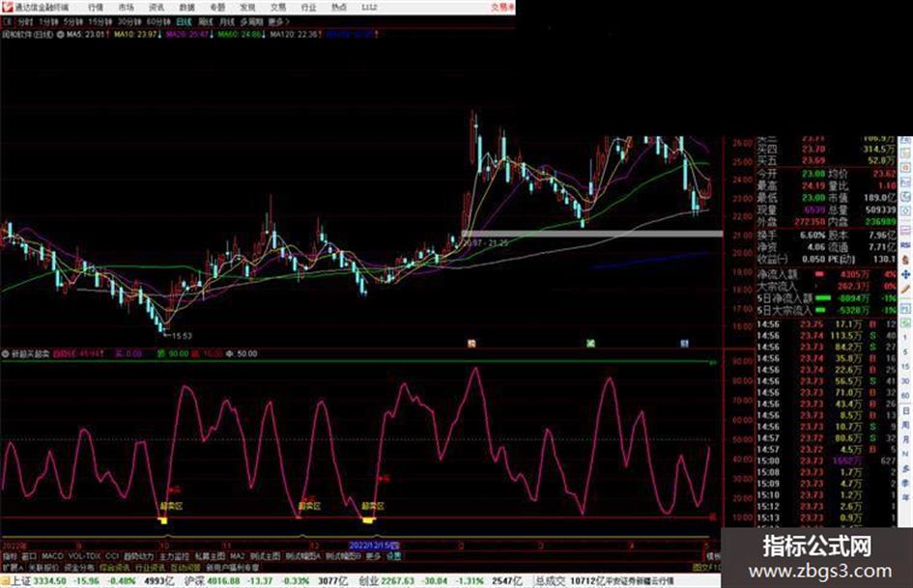Open 互动问答 bottom tab
This screenshot has width=913, height=588.
[185, 567]
